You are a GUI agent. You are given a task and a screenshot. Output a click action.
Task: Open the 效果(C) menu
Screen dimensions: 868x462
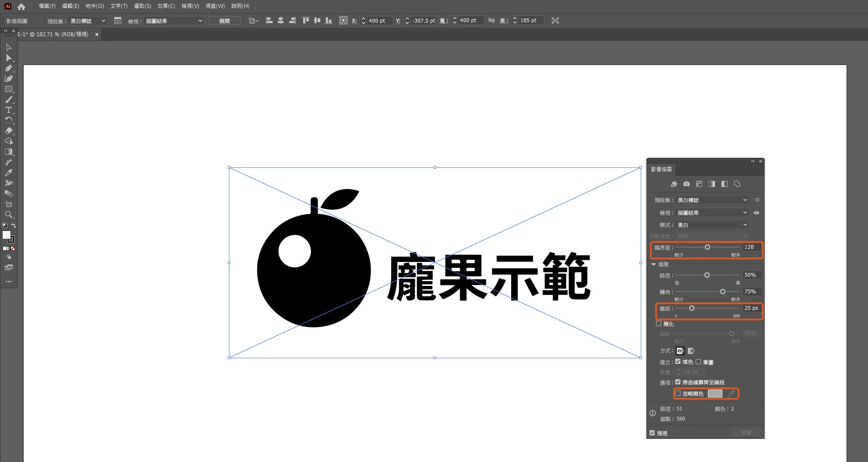tap(166, 6)
